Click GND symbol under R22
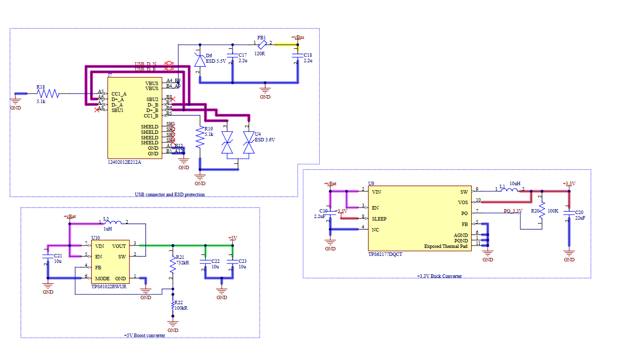644x347 pixels. coord(173,326)
